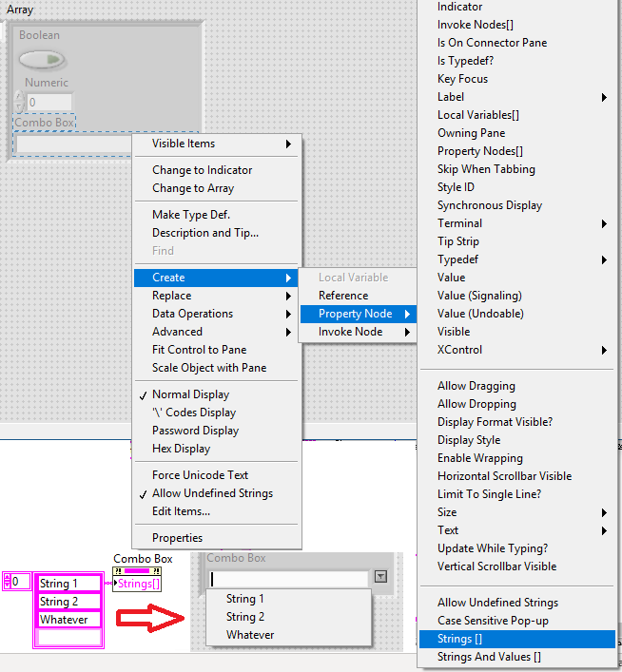Select Owning Pane property
This screenshot has height=672, width=622.
(x=516, y=133)
